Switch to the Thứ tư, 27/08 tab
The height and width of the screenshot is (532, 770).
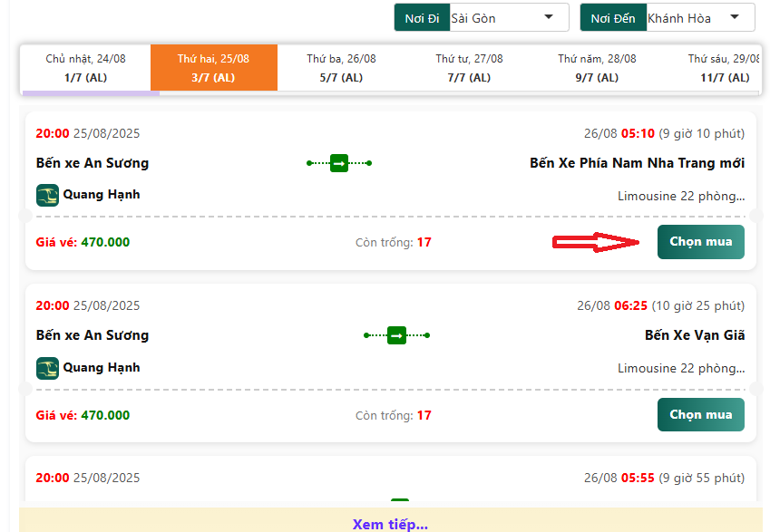(x=469, y=68)
